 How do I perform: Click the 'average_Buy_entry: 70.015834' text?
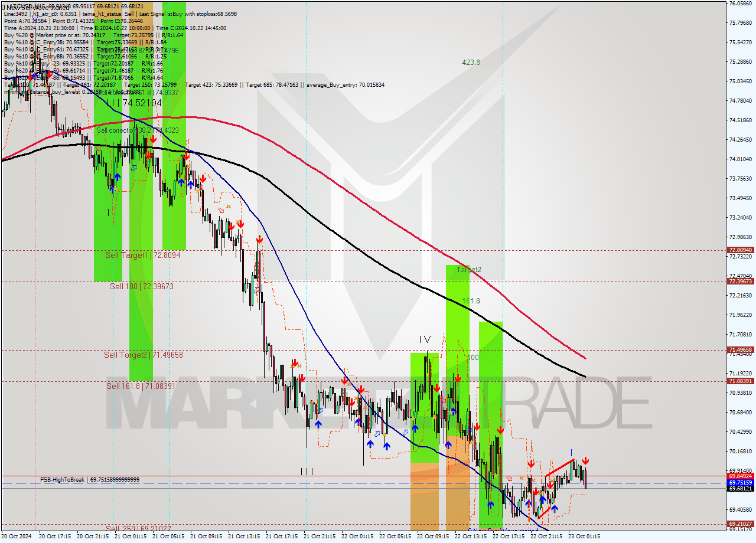pos(346,84)
